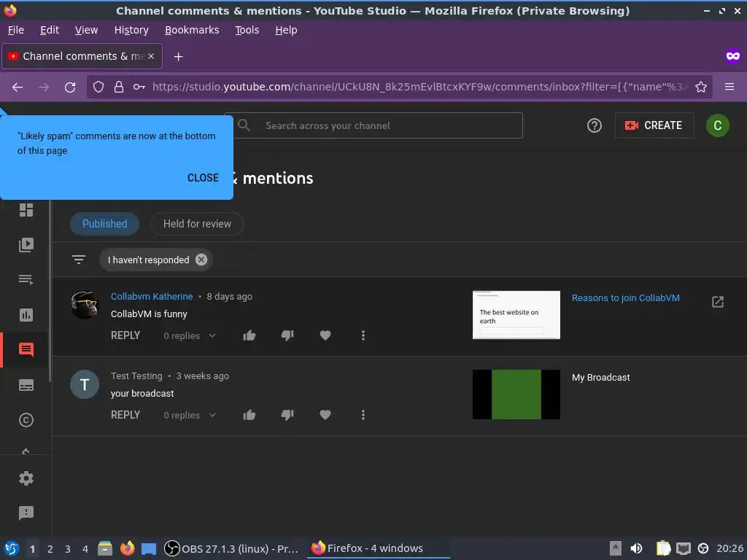Click the tracking protection shield icon

coord(98,87)
